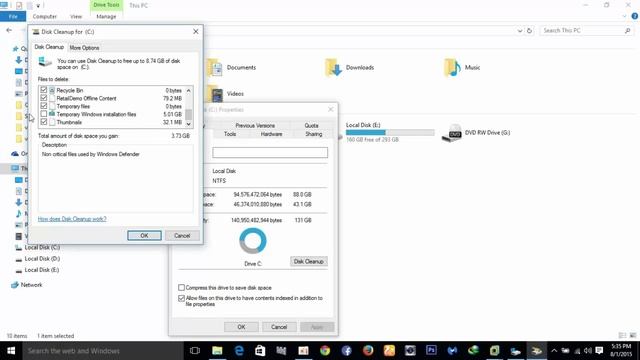Click the back arrow in Explorer
The height and width of the screenshot is (360, 640).
coord(9,30)
